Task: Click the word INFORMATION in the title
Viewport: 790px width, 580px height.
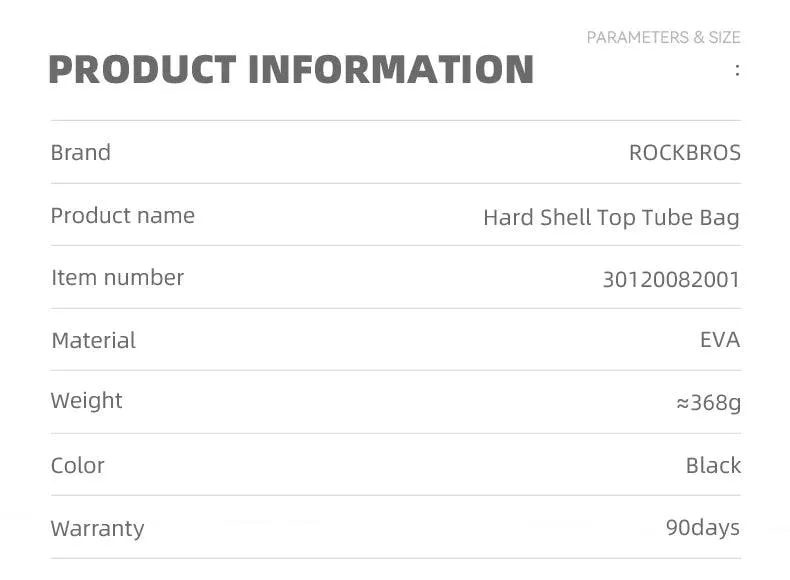Action: (x=391, y=69)
